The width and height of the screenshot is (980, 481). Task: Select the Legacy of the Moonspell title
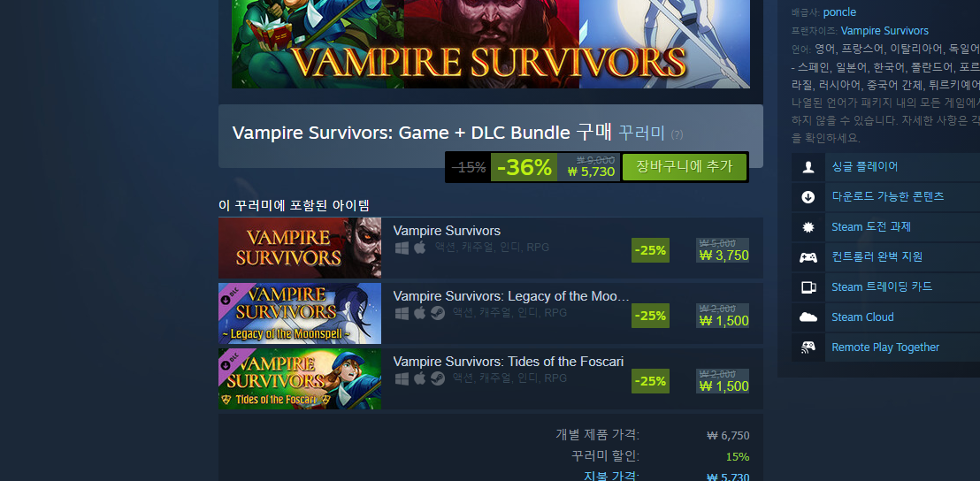(x=512, y=296)
